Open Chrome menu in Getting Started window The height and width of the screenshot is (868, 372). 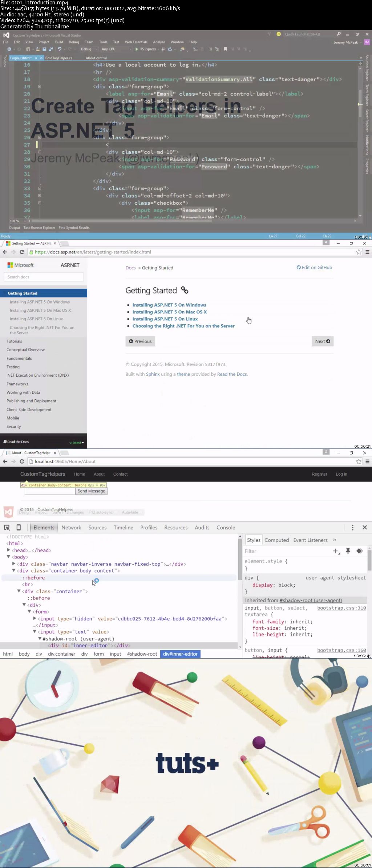[367, 252]
